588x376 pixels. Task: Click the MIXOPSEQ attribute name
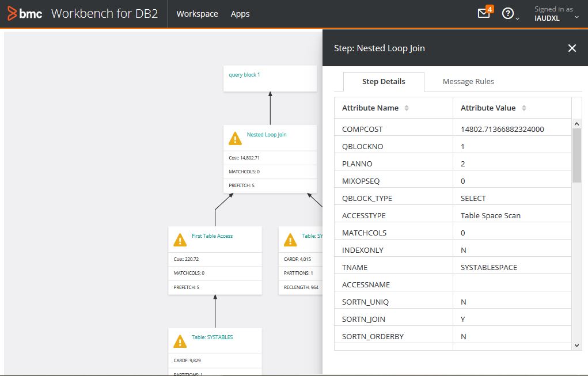(361, 181)
